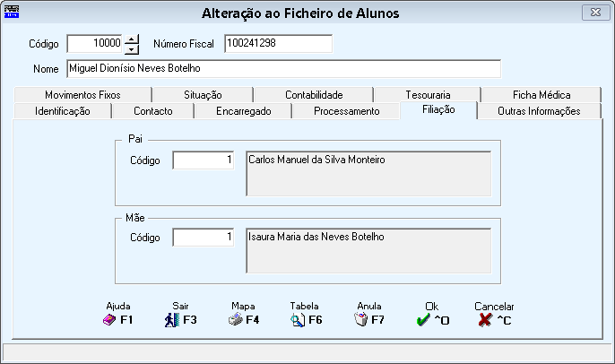Screen dimensions: 615x364
Task: Click the Mapa F4 printer icon
Action: pos(235,319)
